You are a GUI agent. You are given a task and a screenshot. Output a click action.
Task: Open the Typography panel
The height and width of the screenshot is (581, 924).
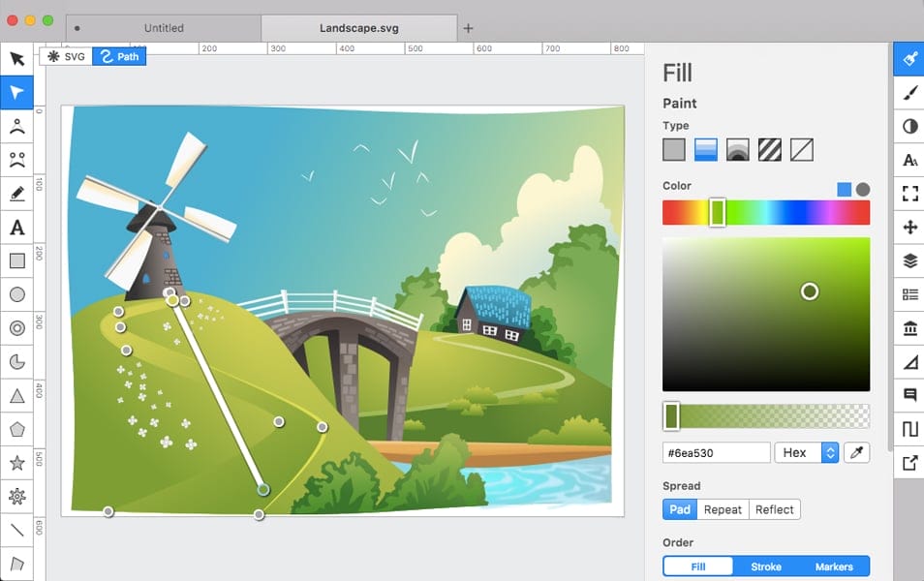909,160
